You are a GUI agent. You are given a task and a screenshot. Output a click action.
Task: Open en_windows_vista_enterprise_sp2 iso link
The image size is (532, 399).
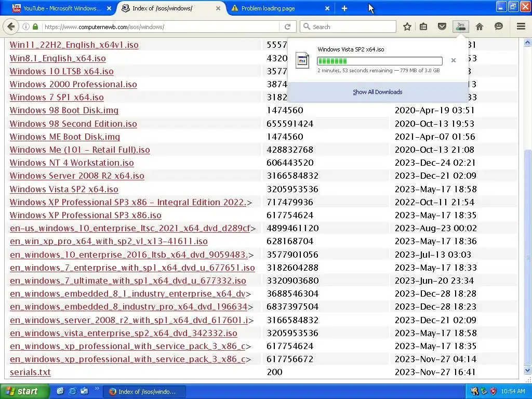124,333
